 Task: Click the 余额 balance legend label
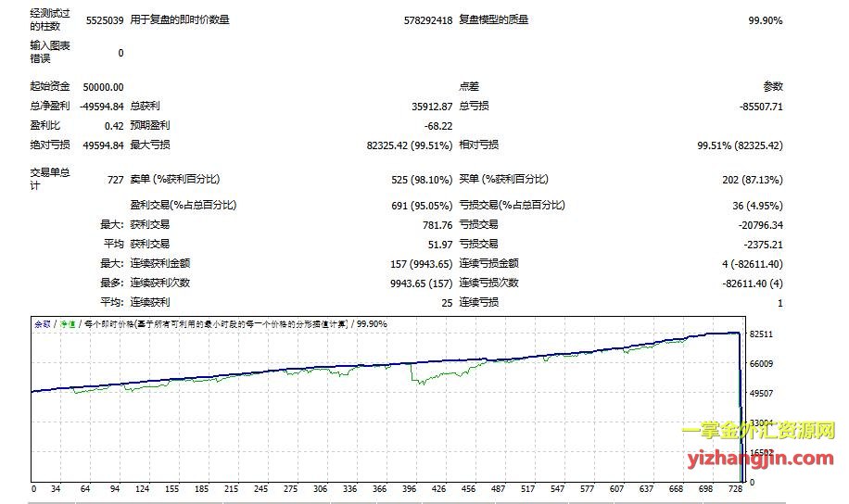coord(43,324)
